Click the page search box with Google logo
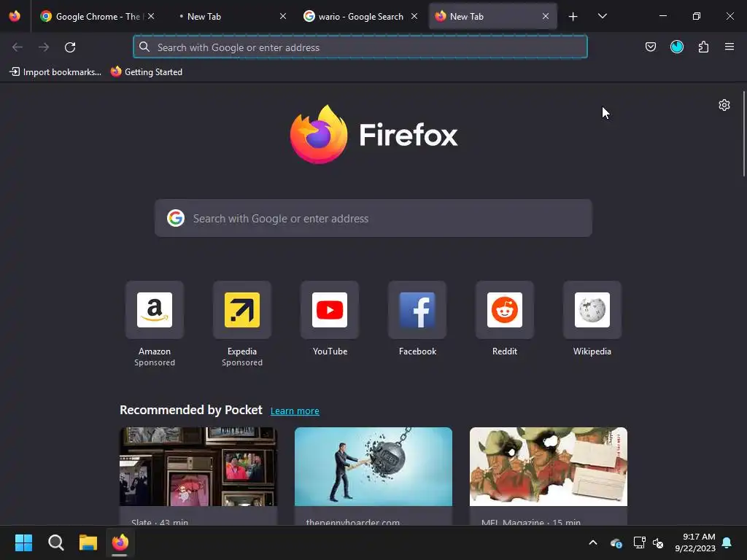The height and width of the screenshot is (560, 747). click(373, 218)
